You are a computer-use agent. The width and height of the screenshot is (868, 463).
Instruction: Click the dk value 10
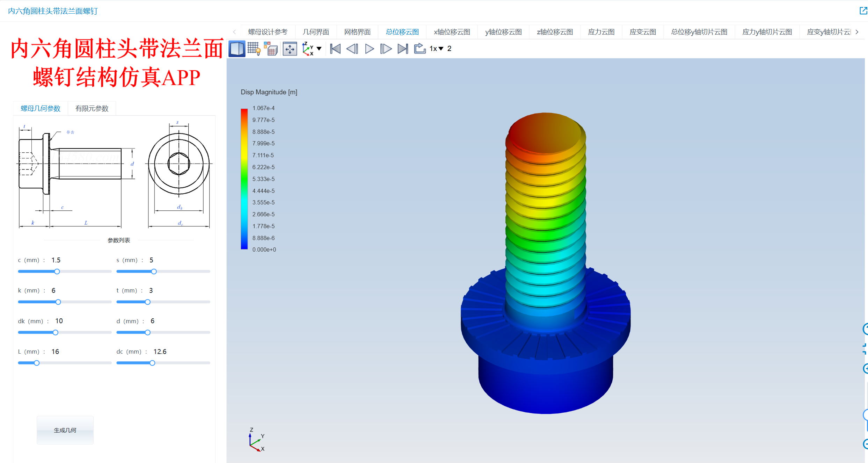[x=59, y=321]
